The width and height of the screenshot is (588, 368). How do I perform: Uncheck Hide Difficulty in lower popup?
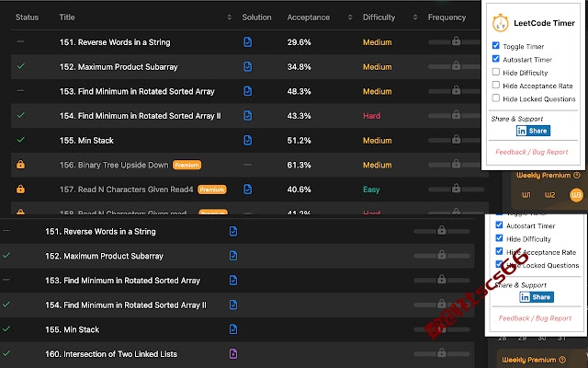(499, 238)
